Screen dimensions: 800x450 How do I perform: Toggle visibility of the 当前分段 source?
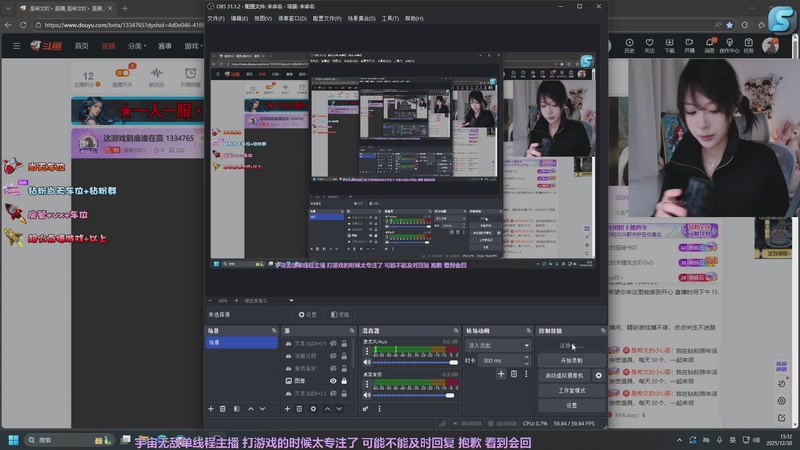click(333, 356)
